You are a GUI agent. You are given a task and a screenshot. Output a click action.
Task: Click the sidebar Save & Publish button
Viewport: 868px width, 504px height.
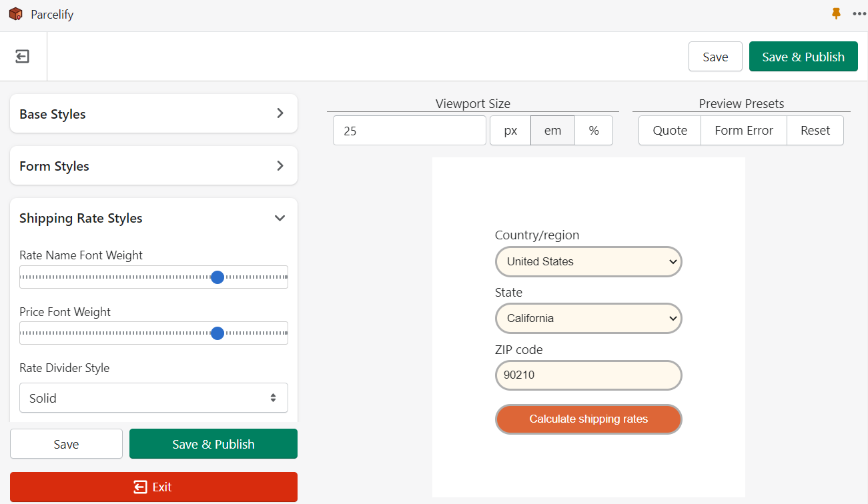point(213,444)
